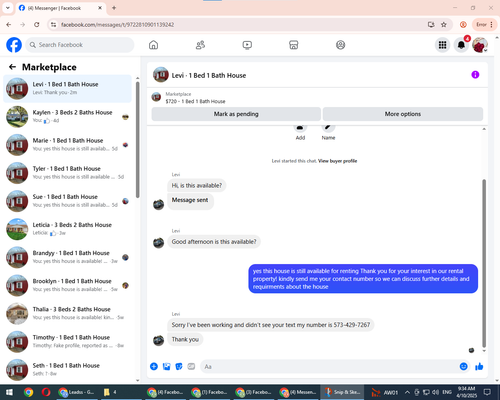Image resolution: width=500 pixels, height=400 pixels.
Task: Select the Brooklyn - 1 Bed 1 Bath House chat
Action: coord(67,285)
